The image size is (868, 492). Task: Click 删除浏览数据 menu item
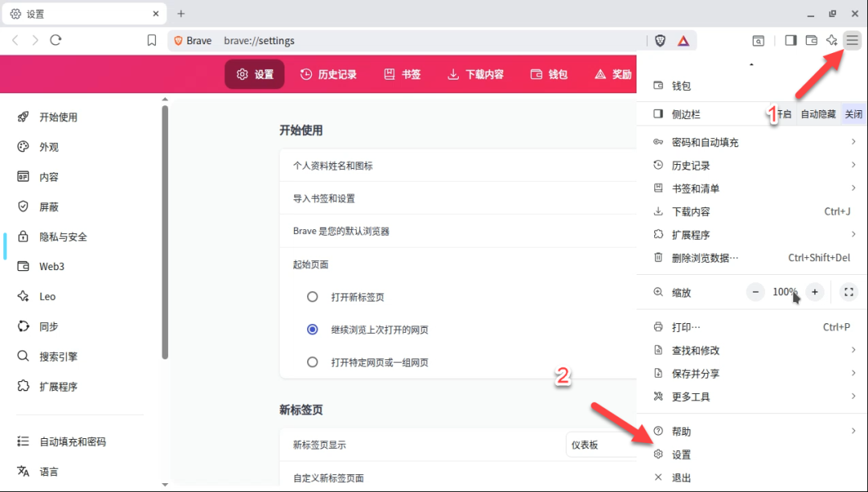tap(752, 258)
